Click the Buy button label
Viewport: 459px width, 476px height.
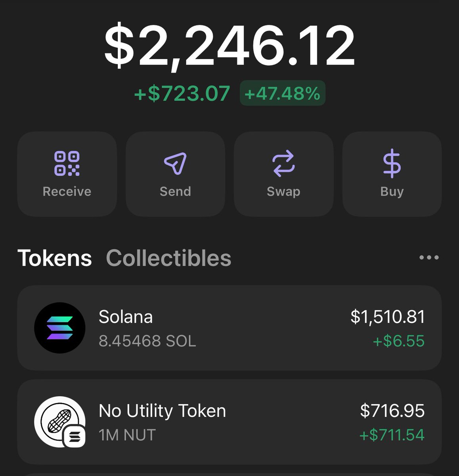pyautogui.click(x=392, y=192)
